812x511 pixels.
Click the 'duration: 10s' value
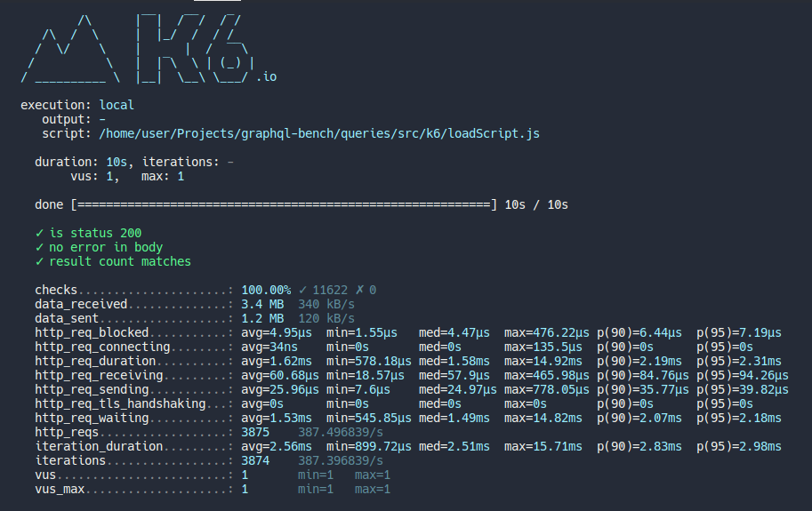pos(117,162)
